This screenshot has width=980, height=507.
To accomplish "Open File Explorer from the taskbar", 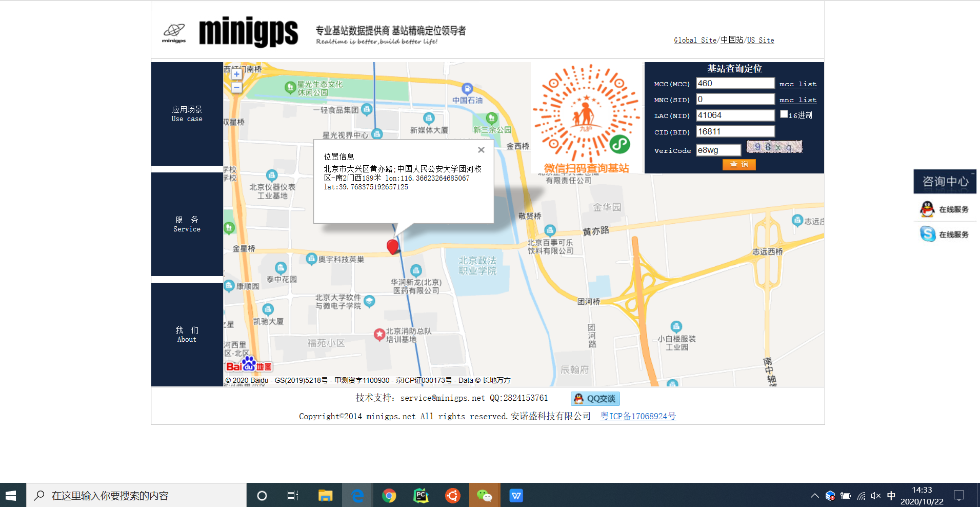I will (326, 496).
